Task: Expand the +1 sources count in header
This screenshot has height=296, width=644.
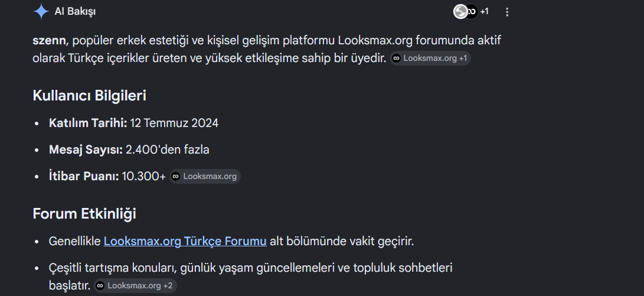Action: click(x=484, y=11)
